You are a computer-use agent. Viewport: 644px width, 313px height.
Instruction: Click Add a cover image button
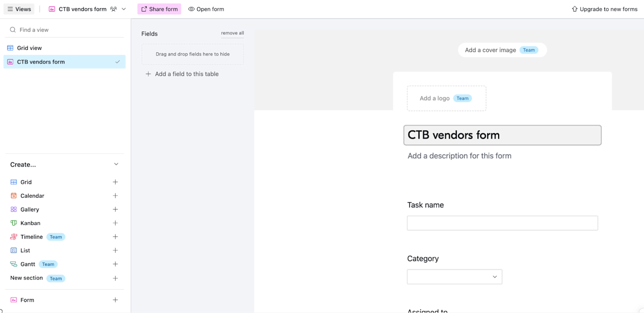tap(502, 50)
